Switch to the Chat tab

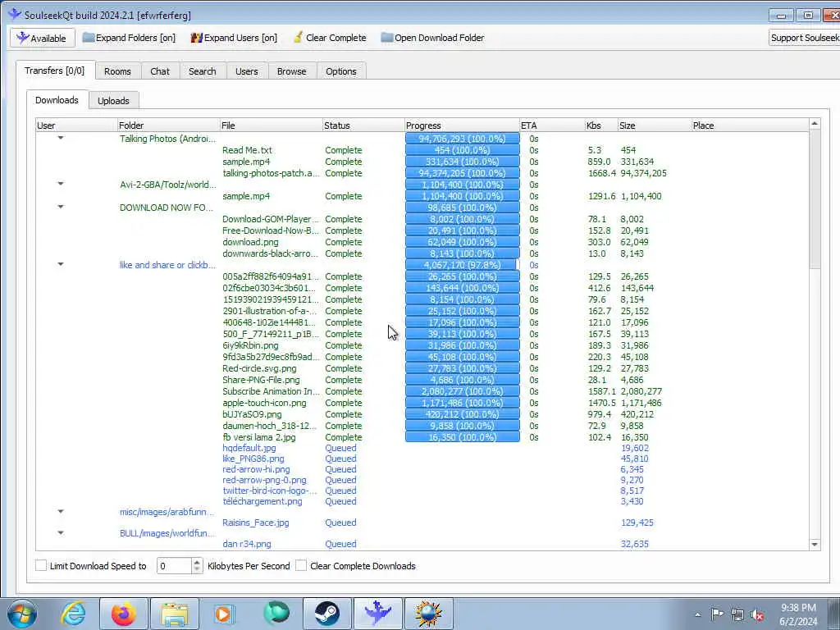click(160, 71)
